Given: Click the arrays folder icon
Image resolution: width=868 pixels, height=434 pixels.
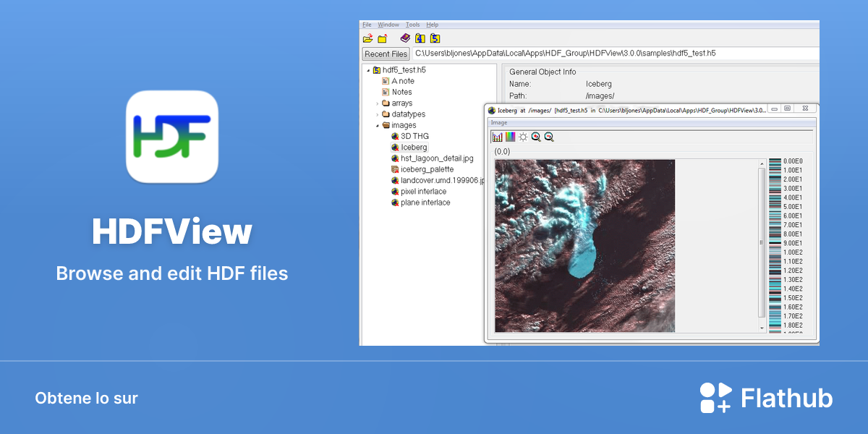Looking at the screenshot, I should (x=386, y=103).
